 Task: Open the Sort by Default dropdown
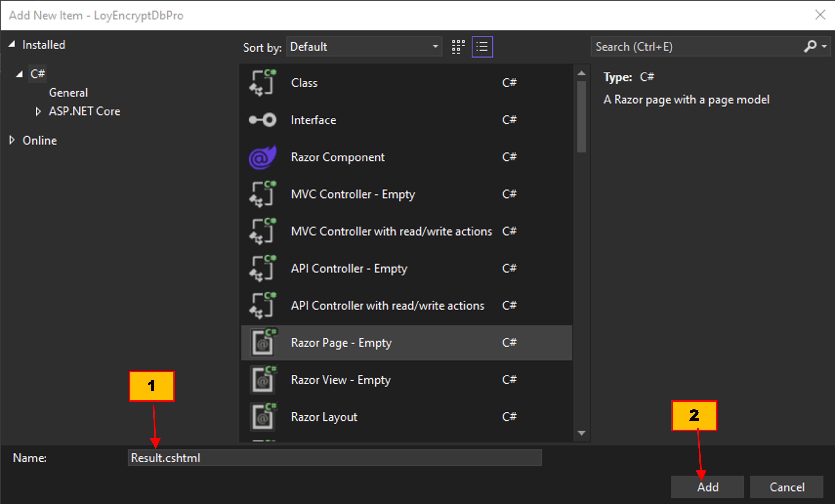tap(364, 47)
